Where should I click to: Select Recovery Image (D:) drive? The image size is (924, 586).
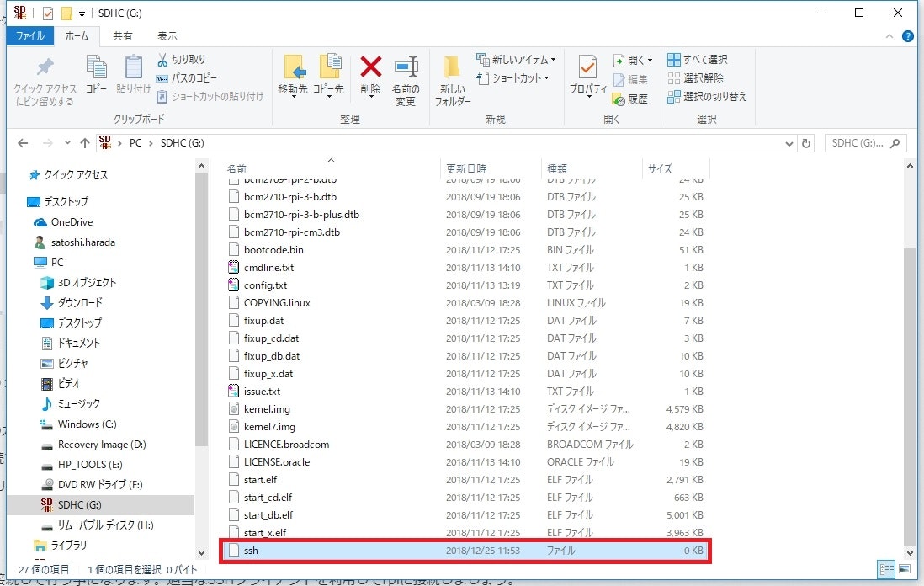point(102,444)
